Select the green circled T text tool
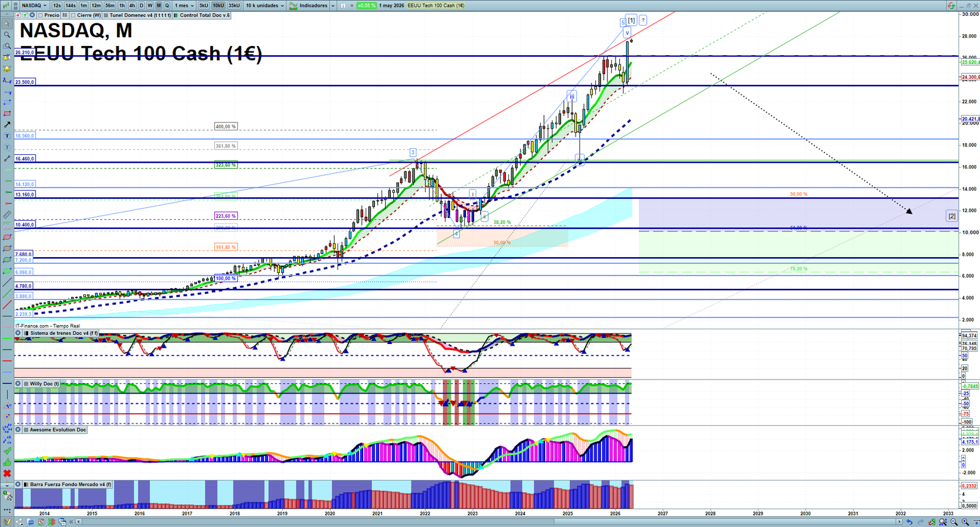 pos(7,147)
